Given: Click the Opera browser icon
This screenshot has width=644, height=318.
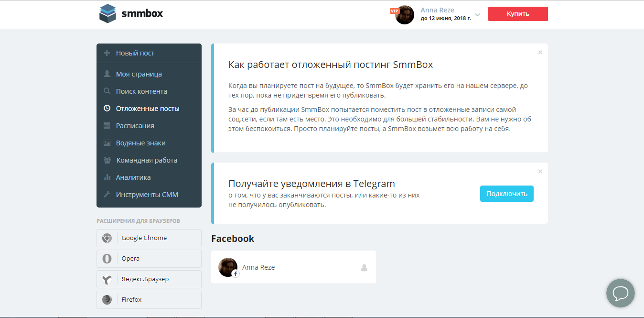Looking at the screenshot, I should (107, 259).
